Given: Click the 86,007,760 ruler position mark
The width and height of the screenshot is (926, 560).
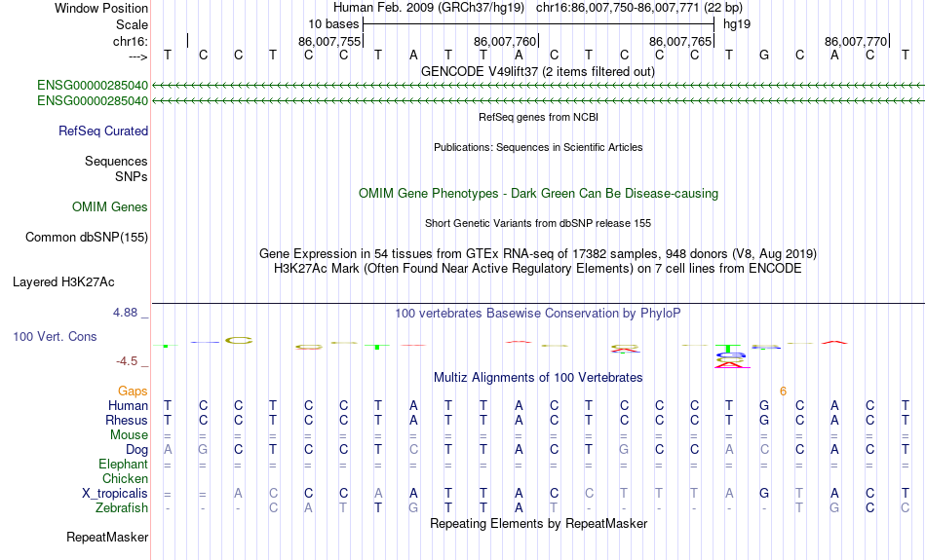Looking at the screenshot, I should (x=504, y=41).
